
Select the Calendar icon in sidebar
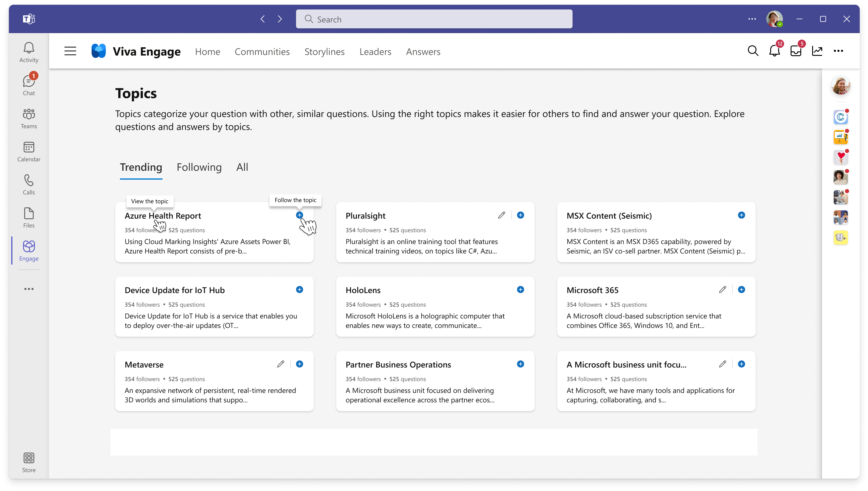pos(28,152)
